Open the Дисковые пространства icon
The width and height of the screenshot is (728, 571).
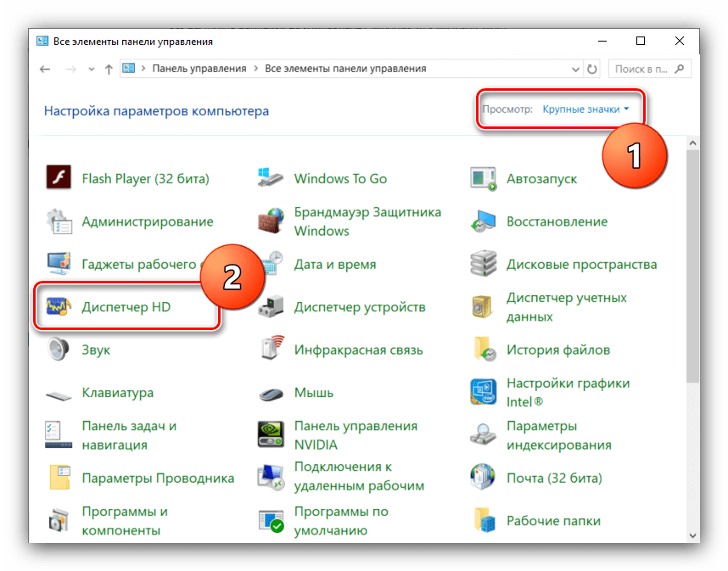pos(484,264)
